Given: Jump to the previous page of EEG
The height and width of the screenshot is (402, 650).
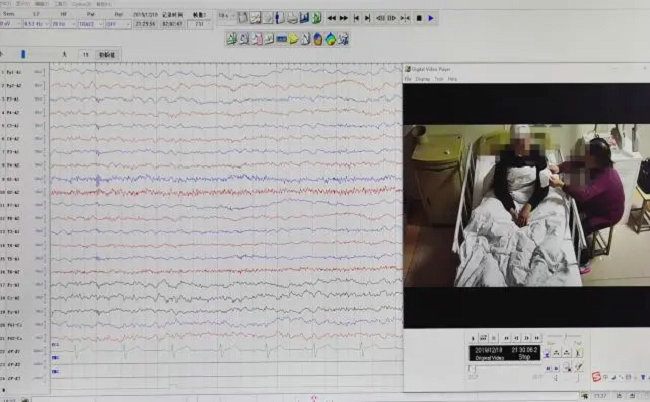Looking at the screenshot, I should (x=355, y=18).
